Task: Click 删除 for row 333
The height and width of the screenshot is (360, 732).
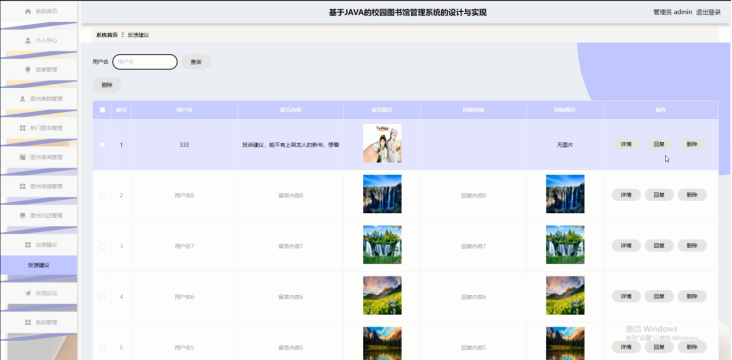Action: click(692, 144)
